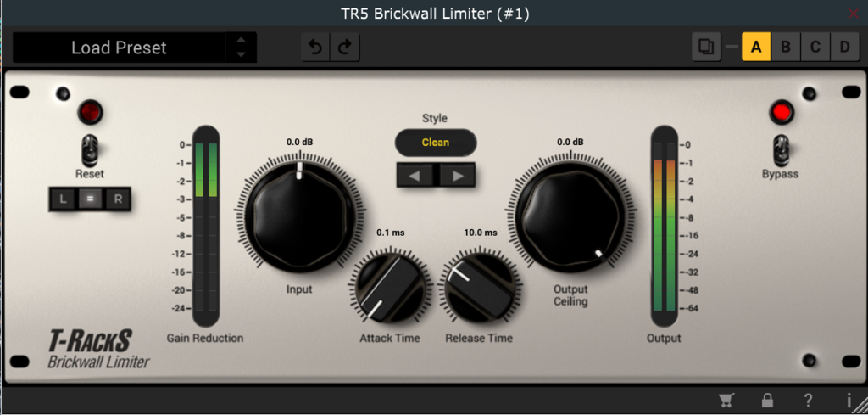Click the padlock icon in bottom bar

(x=767, y=401)
